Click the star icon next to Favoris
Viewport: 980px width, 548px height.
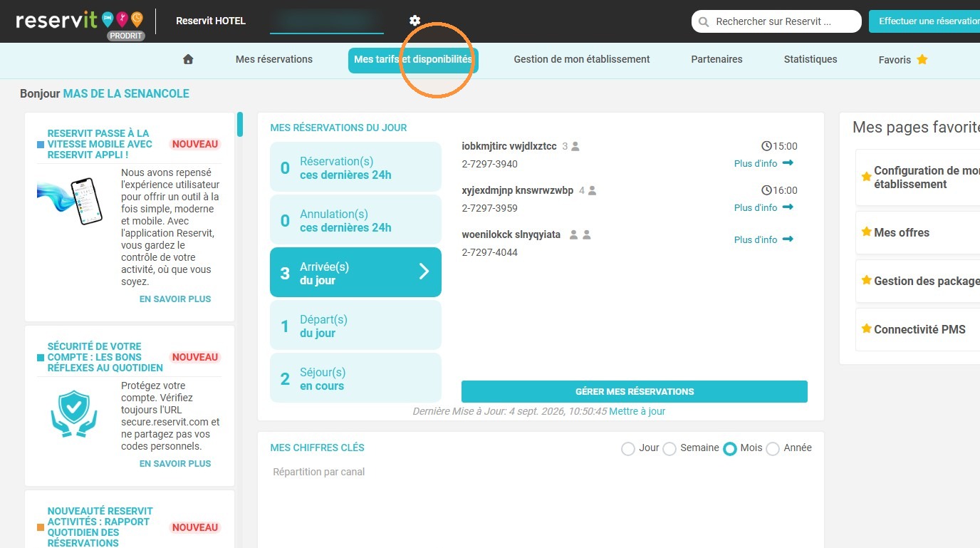click(922, 60)
